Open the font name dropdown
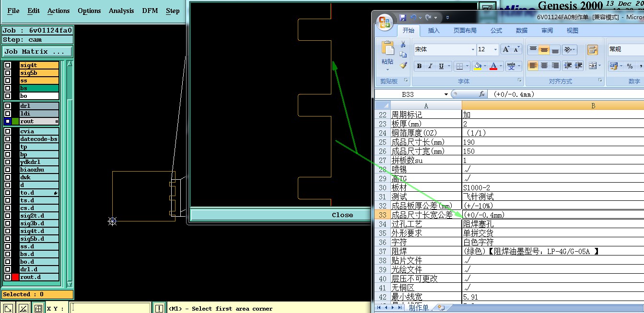The height and width of the screenshot is (313, 644). click(473, 49)
